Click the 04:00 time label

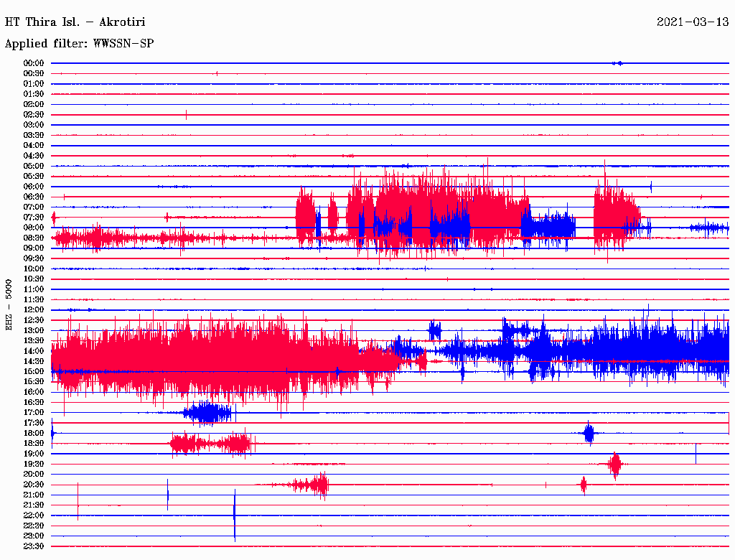click(34, 146)
